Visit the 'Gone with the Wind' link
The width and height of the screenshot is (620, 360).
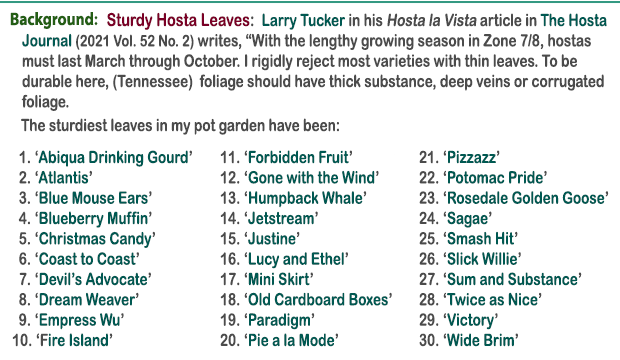[x=312, y=178]
